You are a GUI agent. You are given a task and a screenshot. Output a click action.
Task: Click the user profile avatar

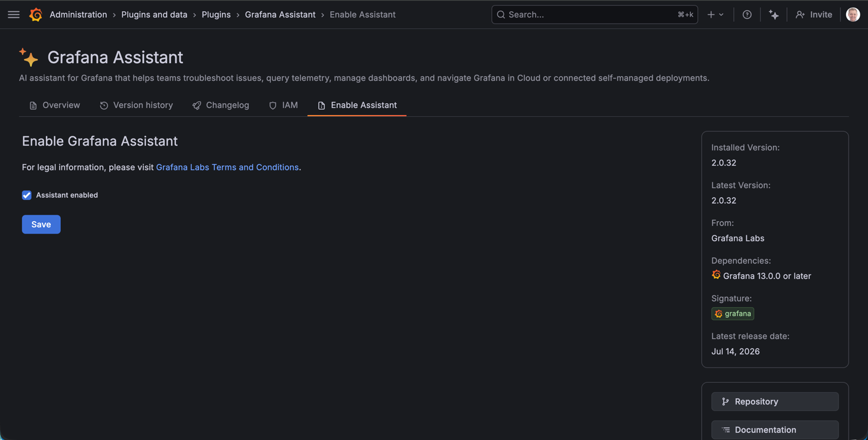[x=853, y=15]
